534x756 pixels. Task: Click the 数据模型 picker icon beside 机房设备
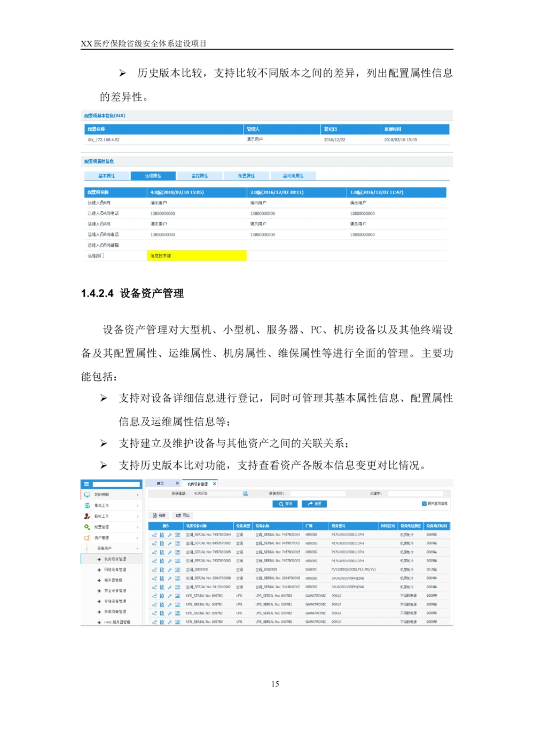pyautogui.click(x=246, y=494)
